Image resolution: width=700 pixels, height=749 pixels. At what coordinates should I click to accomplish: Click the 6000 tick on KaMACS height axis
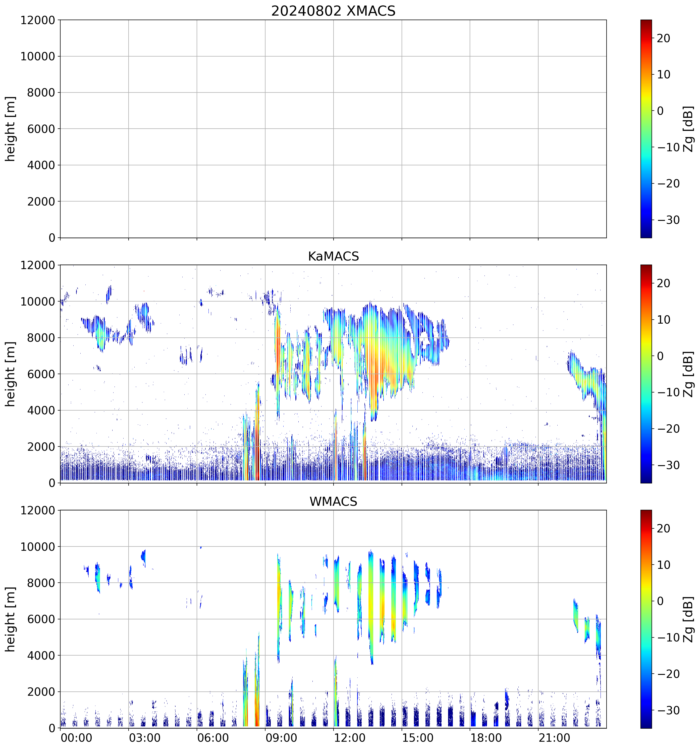pyautogui.click(x=41, y=374)
